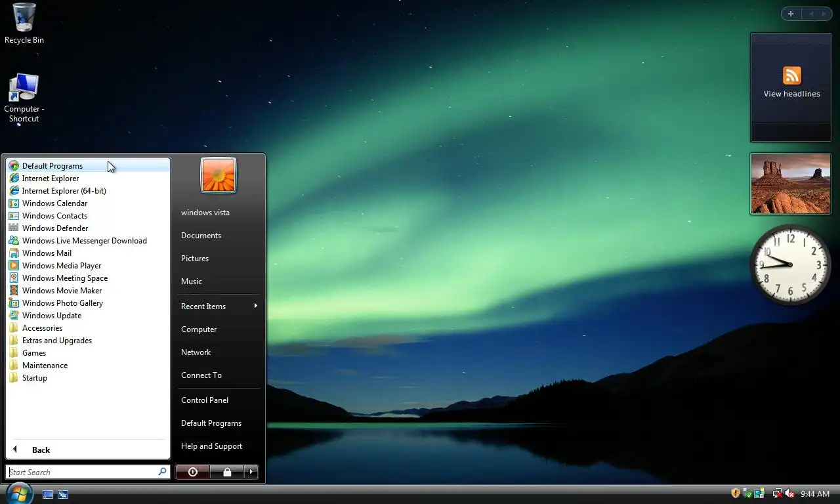Launch Internet Explorer icon in program list

[14, 178]
